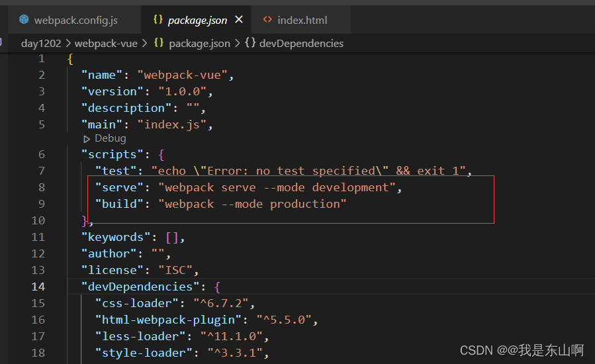Click the "^3.3.1" version value

[x=235, y=353]
